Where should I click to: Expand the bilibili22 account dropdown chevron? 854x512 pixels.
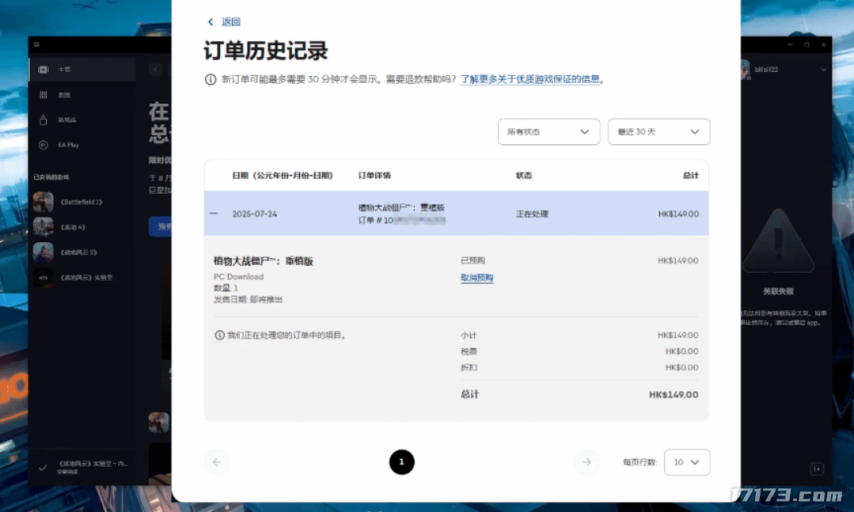[823, 70]
